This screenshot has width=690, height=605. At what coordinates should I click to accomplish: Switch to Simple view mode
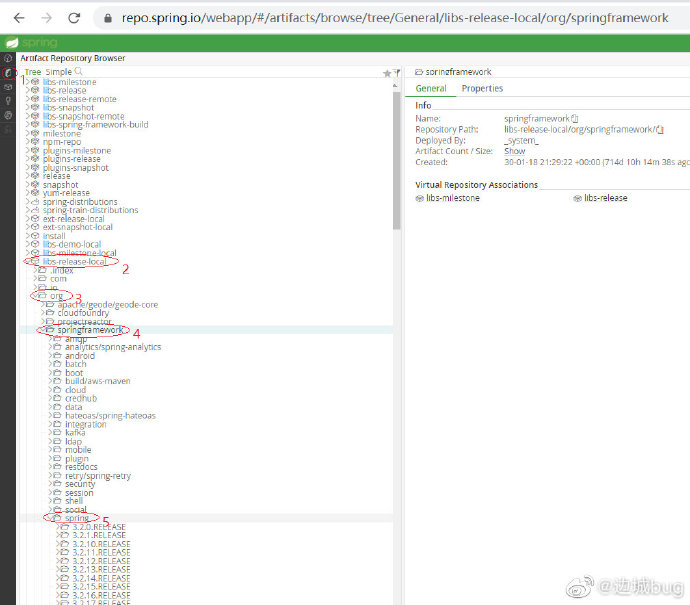click(59, 72)
